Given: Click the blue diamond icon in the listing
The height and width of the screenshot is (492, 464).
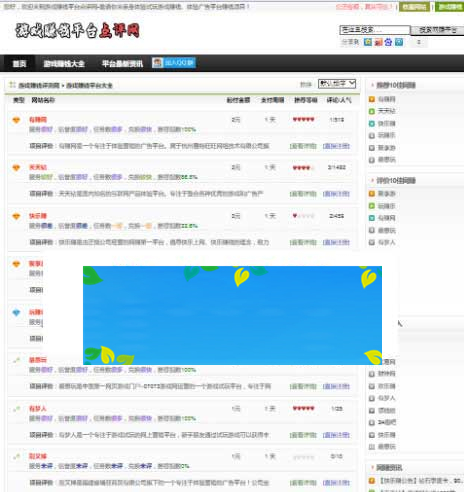Looking at the screenshot, I should (16, 313).
